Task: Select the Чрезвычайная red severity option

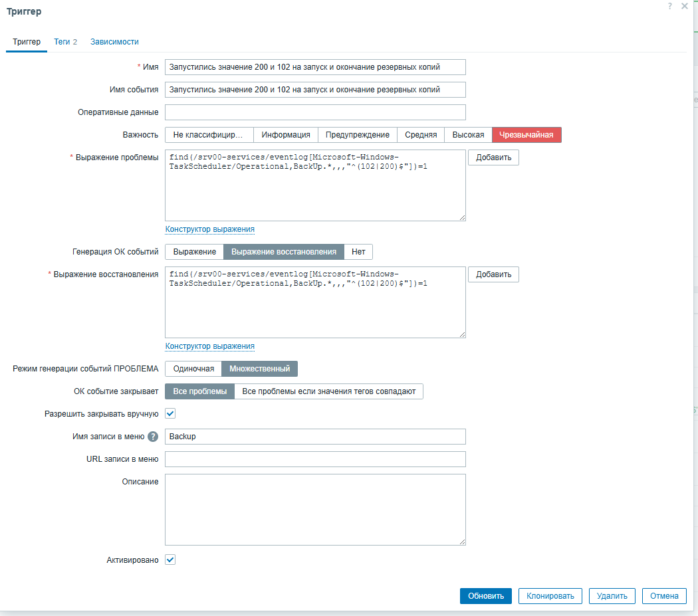Action: (526, 135)
